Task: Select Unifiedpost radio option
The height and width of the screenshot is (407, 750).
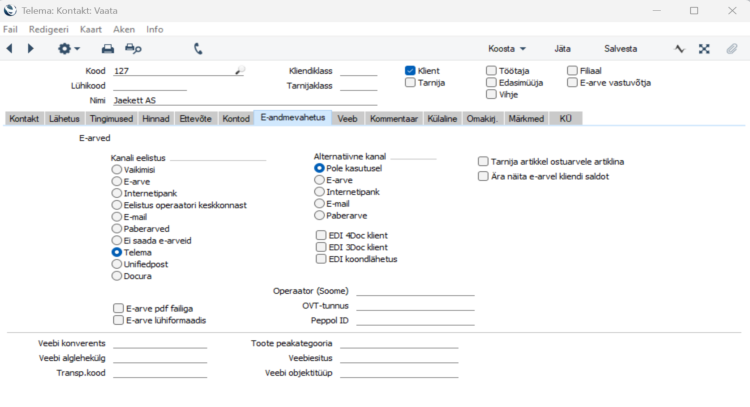Action: [116, 264]
